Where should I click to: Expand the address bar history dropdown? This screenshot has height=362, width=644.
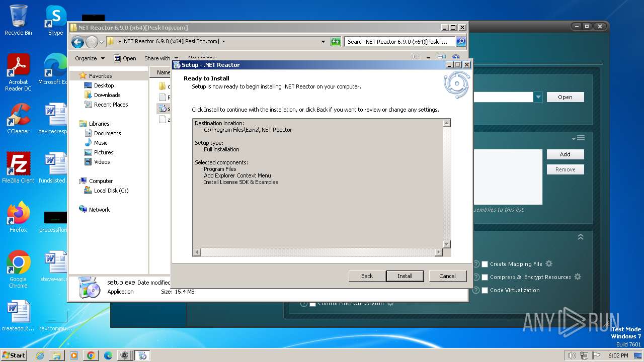click(x=323, y=42)
